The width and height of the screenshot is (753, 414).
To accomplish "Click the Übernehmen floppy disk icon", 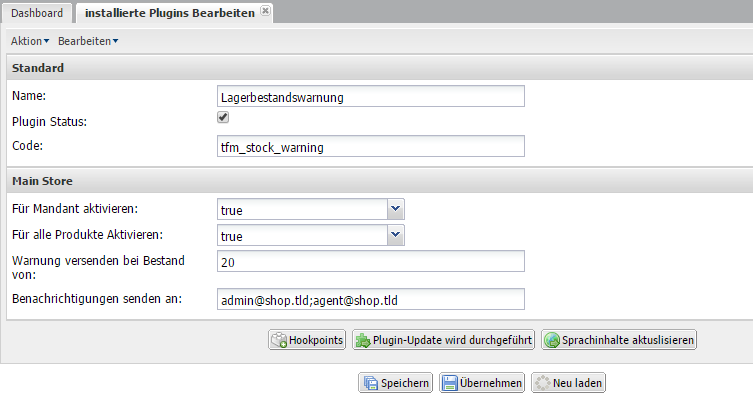I will [x=450, y=383].
